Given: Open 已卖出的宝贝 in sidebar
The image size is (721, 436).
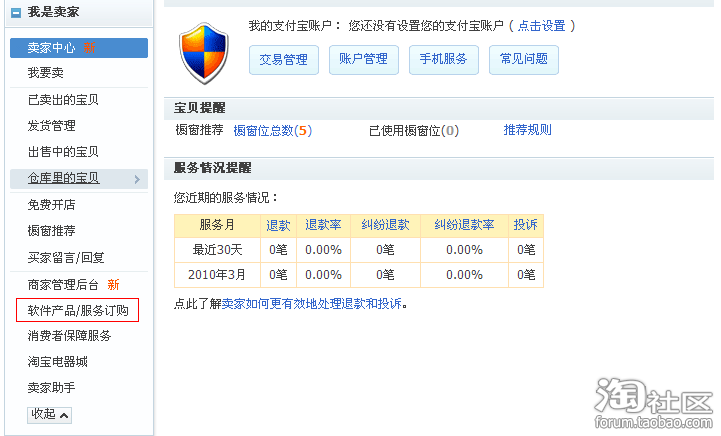Looking at the screenshot, I should [x=63, y=100].
